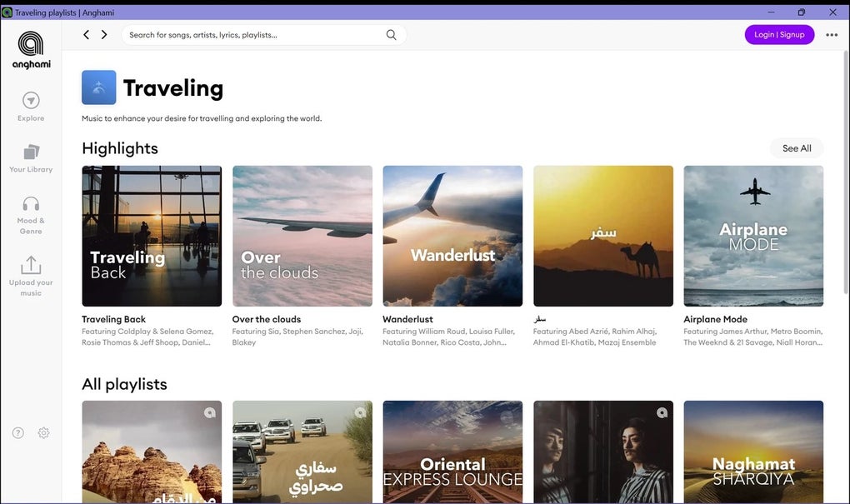Screen dimensions: 850x504
Task: Open the settings gear in the sidebar
Action: tap(42, 432)
